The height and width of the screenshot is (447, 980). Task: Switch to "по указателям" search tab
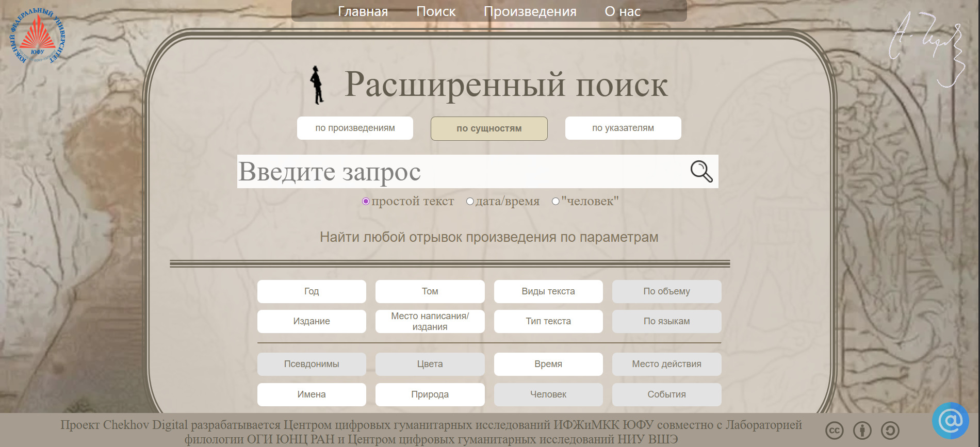[623, 128]
